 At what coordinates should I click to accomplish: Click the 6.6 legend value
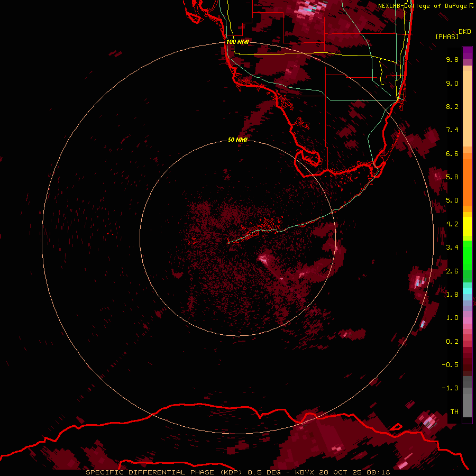[452, 153]
